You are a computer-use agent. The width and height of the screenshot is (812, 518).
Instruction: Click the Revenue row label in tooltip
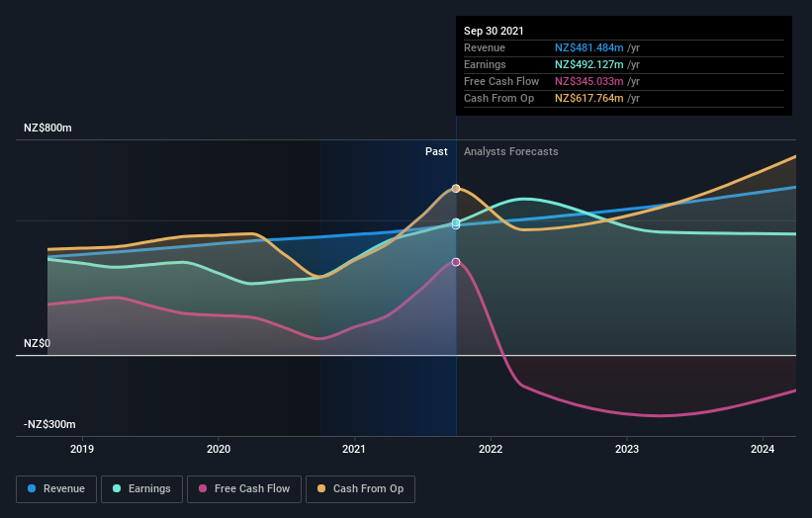[x=485, y=47]
